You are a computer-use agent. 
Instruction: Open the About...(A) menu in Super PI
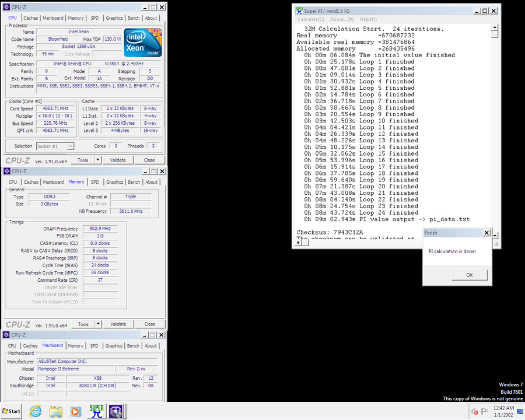pyautogui.click(x=342, y=19)
